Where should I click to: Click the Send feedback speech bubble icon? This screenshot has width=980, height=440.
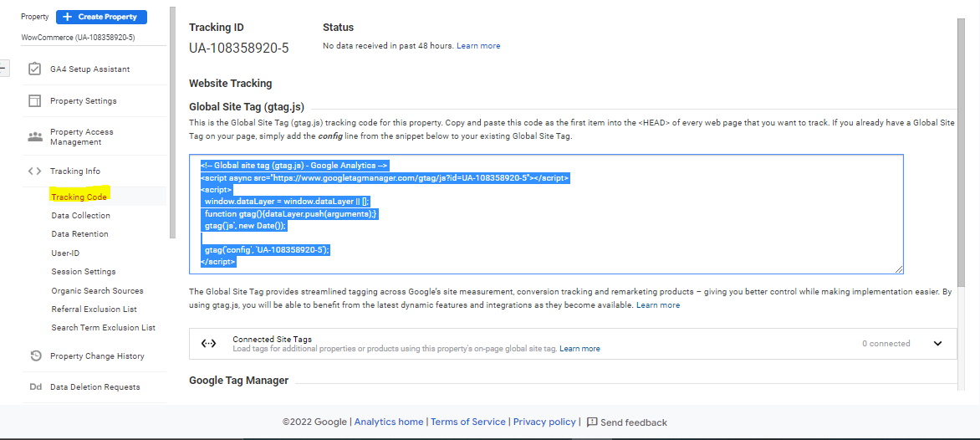click(x=592, y=422)
